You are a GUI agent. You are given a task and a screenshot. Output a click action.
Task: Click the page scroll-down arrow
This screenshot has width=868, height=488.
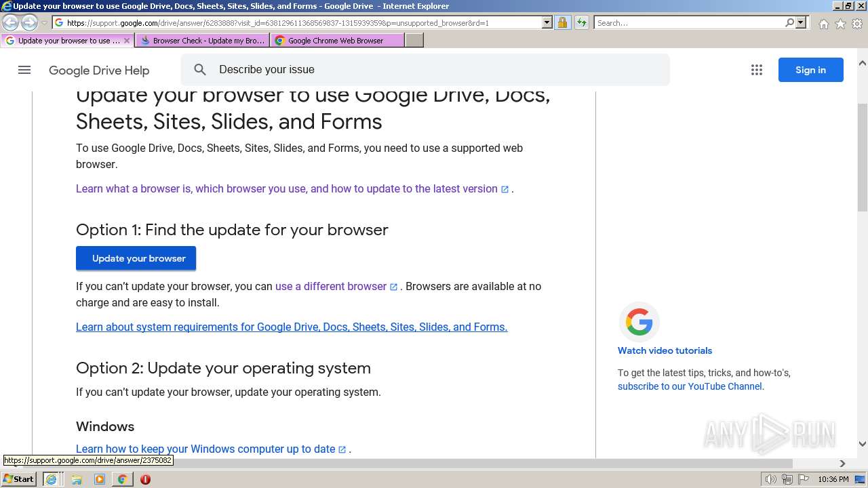862,444
